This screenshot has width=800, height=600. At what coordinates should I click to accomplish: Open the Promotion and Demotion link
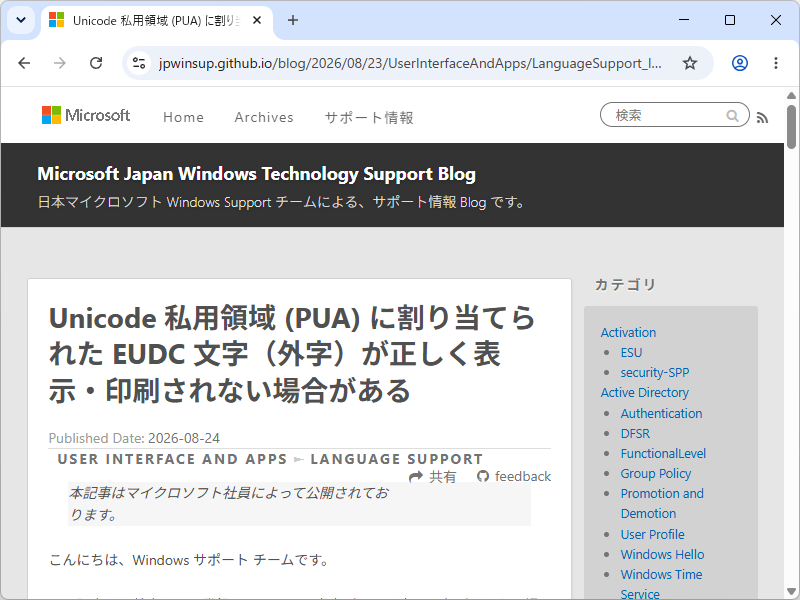662,503
